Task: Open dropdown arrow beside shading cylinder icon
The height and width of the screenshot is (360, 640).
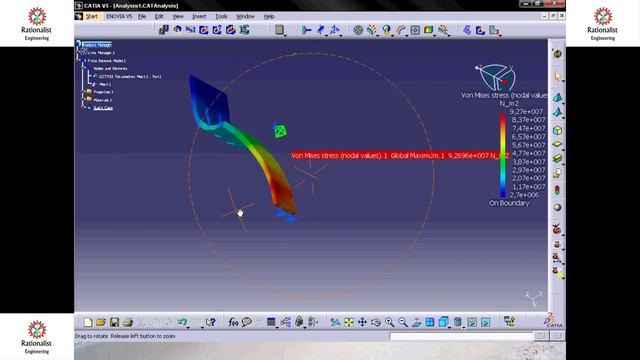Action: coord(464,327)
